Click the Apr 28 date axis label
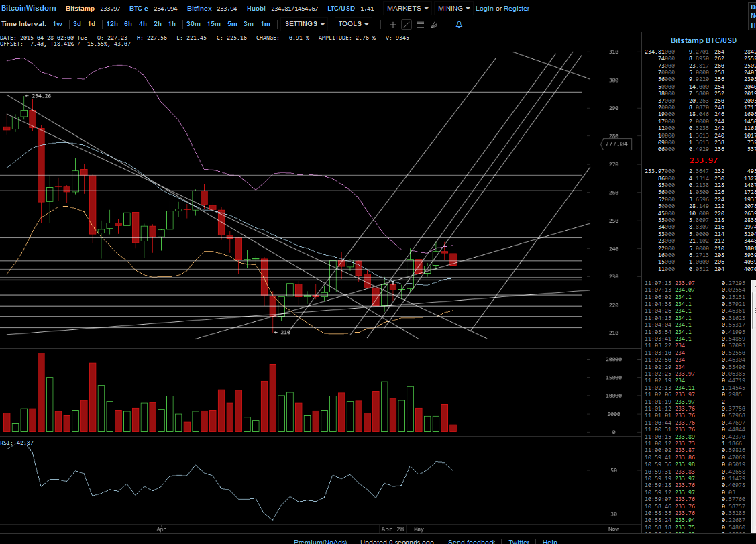Image resolution: width=756 pixels, height=544 pixels. coord(392,529)
